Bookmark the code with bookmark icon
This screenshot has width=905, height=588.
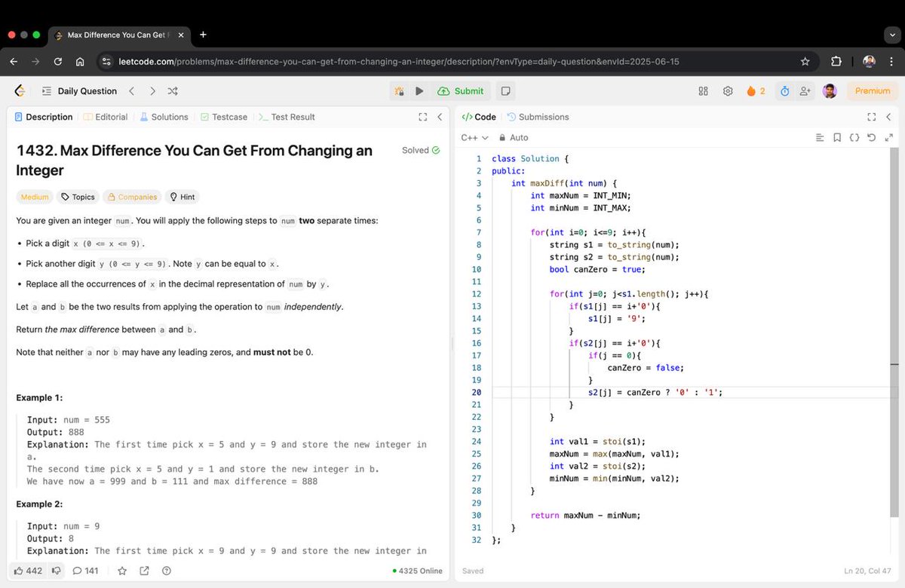(x=837, y=138)
